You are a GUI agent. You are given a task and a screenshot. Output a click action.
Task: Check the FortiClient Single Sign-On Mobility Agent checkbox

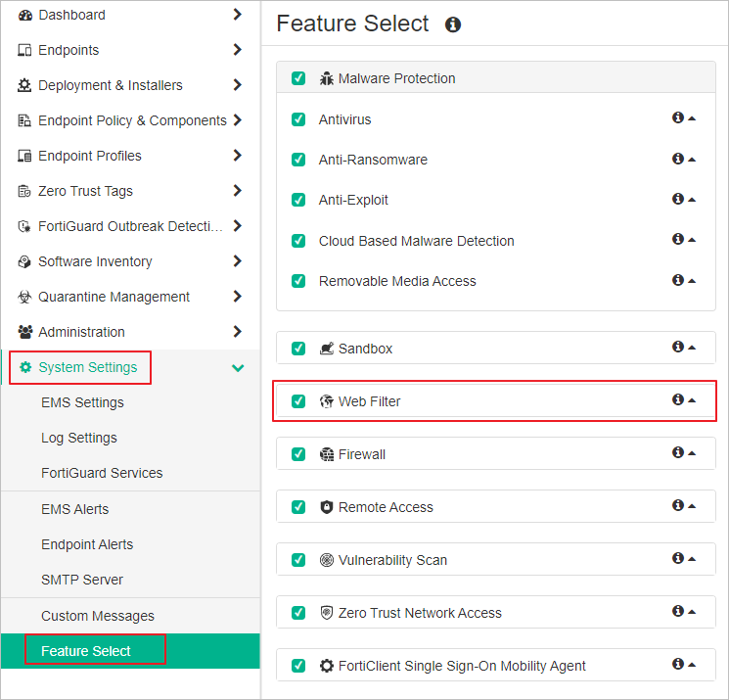[298, 666]
